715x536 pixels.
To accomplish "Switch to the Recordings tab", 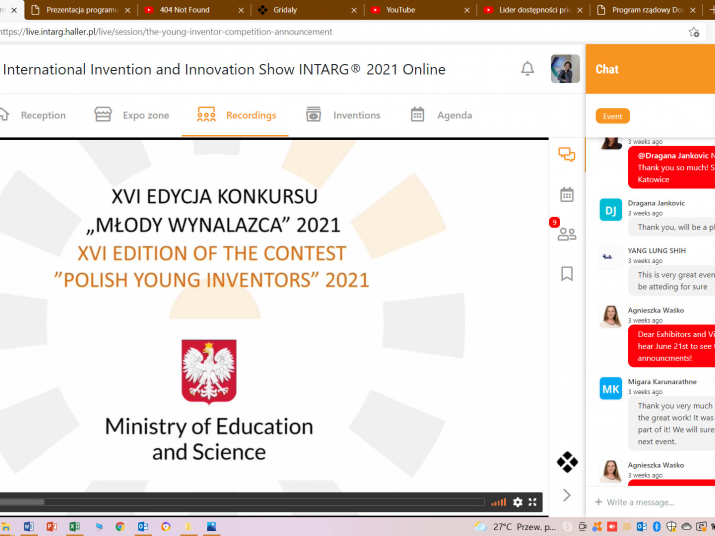I will coord(237,115).
